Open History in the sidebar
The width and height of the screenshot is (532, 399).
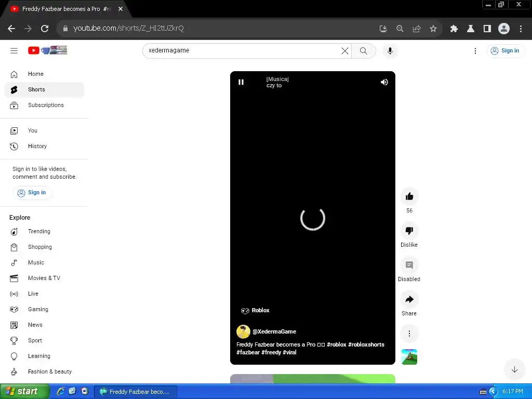[44, 146]
